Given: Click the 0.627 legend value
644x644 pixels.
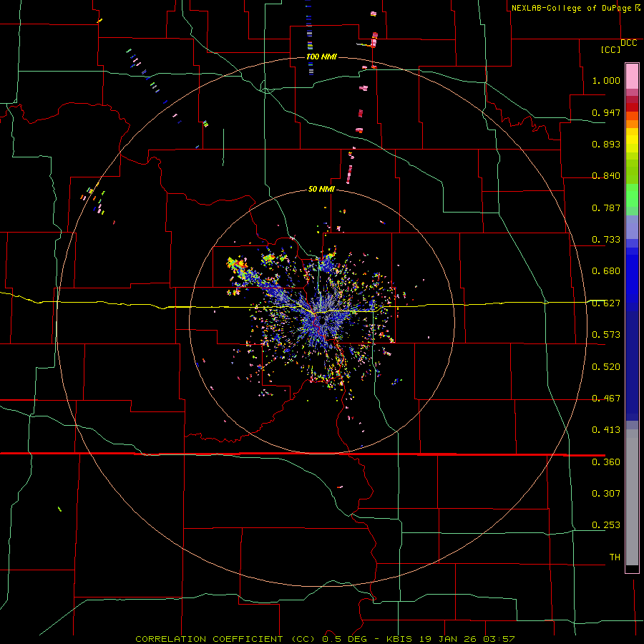Looking at the screenshot, I should coord(606,303).
